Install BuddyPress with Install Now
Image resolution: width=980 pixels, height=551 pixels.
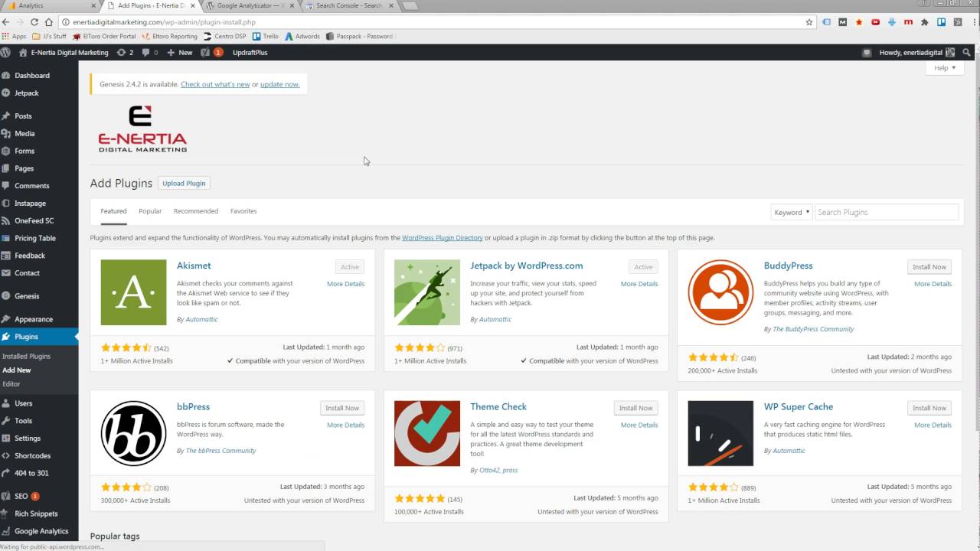[929, 267]
